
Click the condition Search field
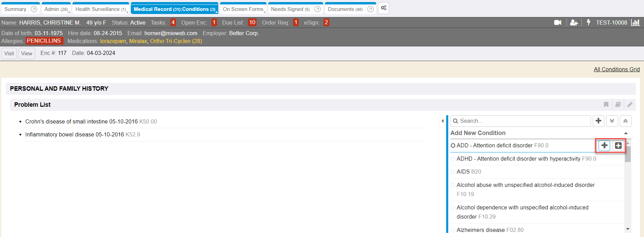(523, 121)
